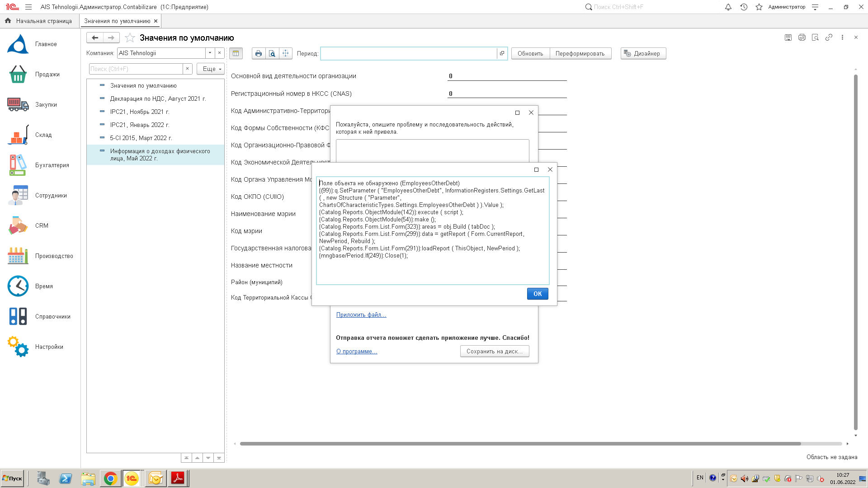868x488 pixels.
Task: Add page to favorites star
Action: 130,38
